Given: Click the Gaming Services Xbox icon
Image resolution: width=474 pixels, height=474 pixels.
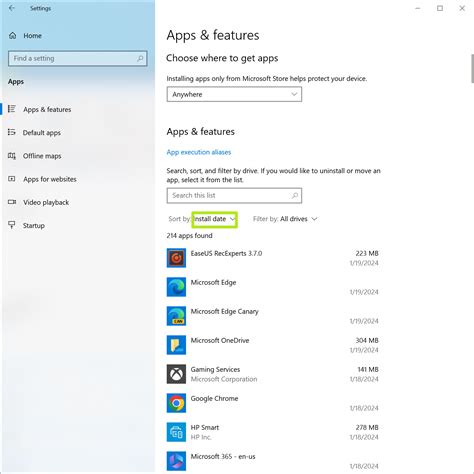Looking at the screenshot, I should pos(176,374).
